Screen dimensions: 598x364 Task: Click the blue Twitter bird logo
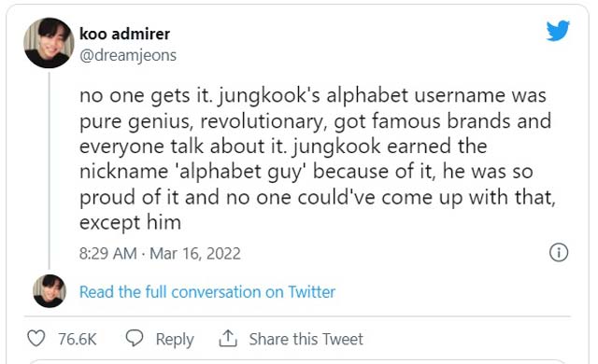pos(558,31)
